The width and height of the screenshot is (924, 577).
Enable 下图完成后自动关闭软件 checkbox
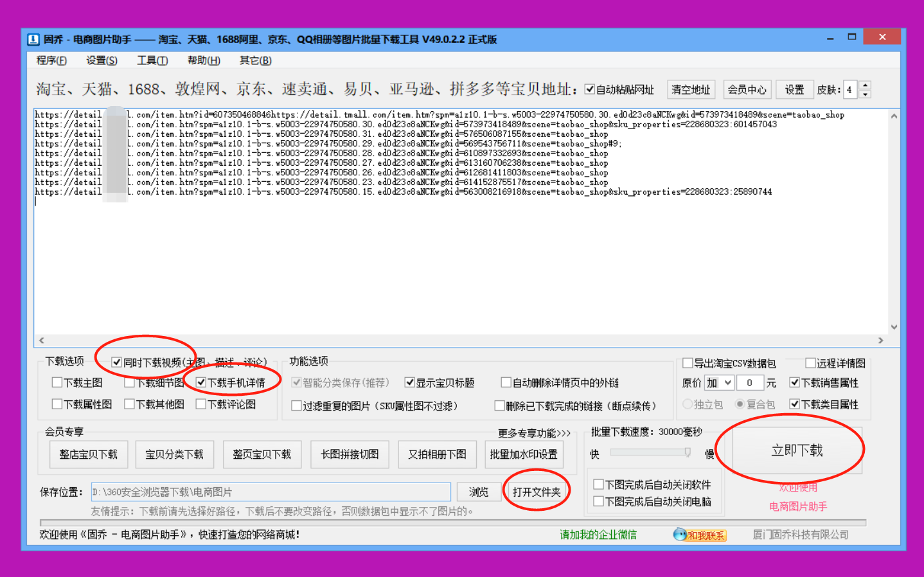(598, 484)
